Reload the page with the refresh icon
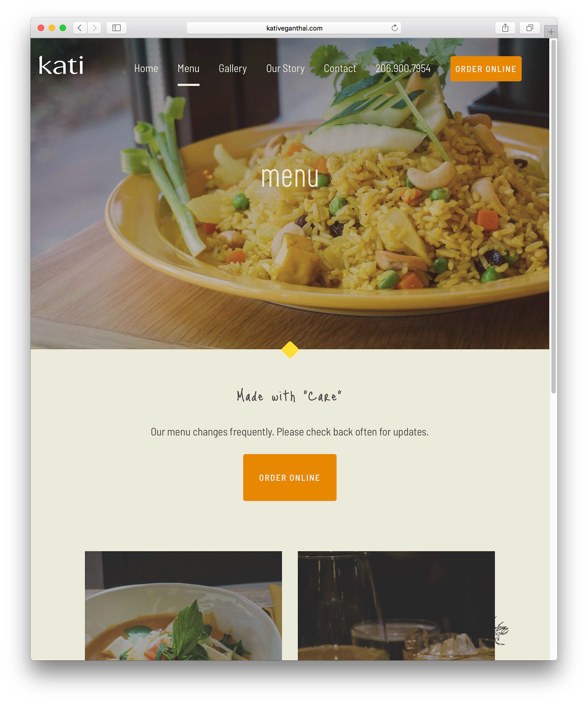Viewport: 588px width, 704px height. click(x=394, y=28)
